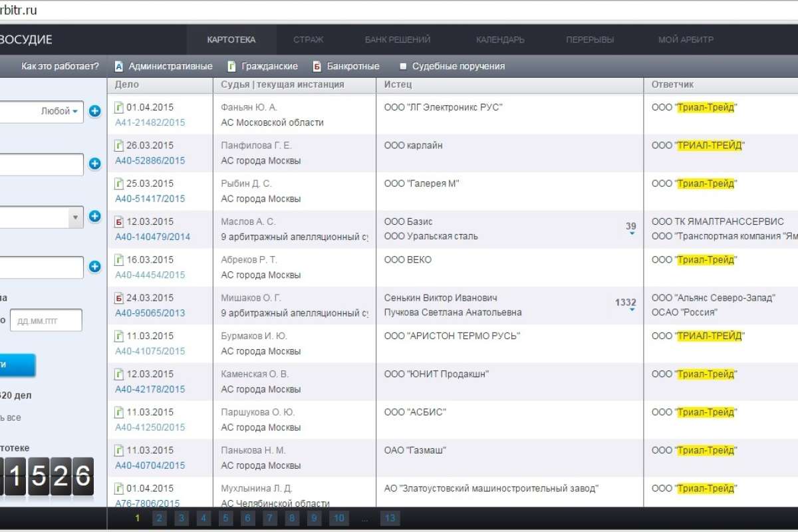Click plaintiff ОАО "Газмаш"
The width and height of the screenshot is (798, 532).
(x=415, y=450)
